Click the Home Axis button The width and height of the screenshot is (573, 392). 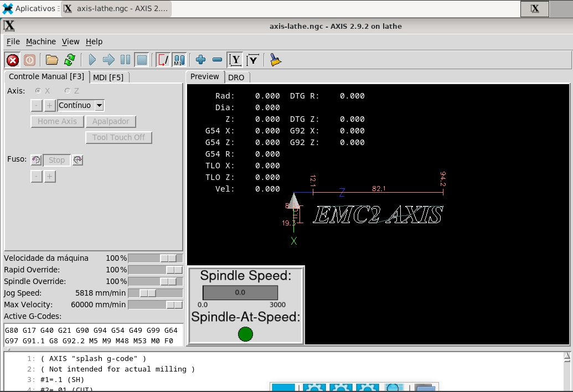58,121
